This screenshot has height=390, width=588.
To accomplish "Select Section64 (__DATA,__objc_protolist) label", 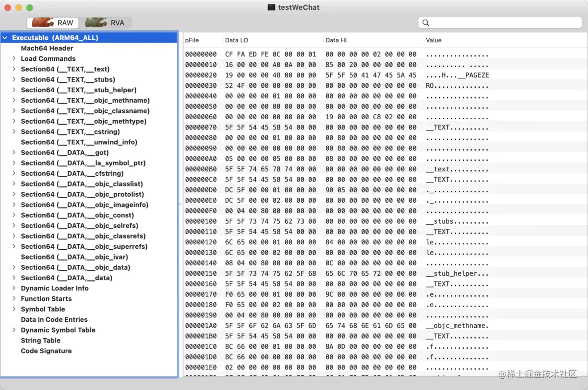I will tap(82, 194).
